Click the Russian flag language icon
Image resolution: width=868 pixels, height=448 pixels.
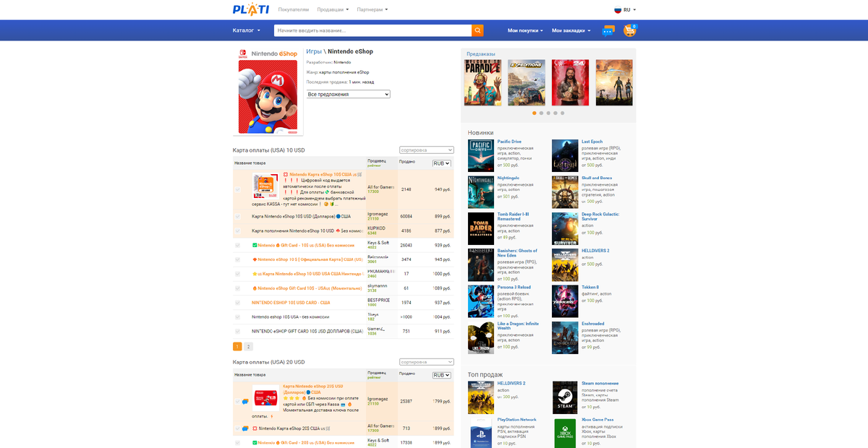tap(618, 9)
